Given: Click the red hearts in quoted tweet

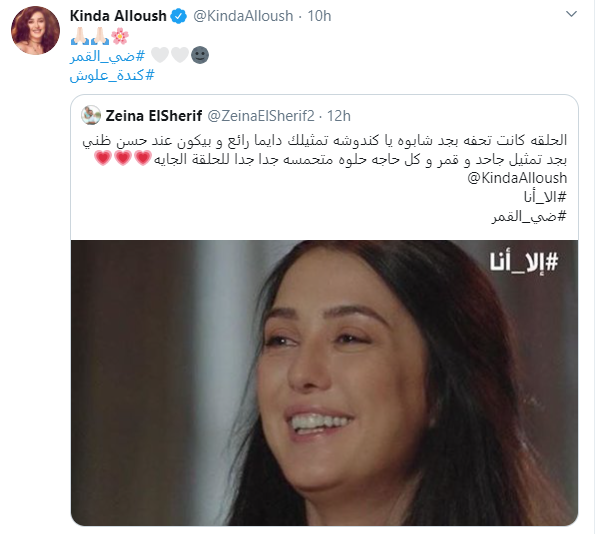Looking at the screenshot, I should (x=123, y=158).
